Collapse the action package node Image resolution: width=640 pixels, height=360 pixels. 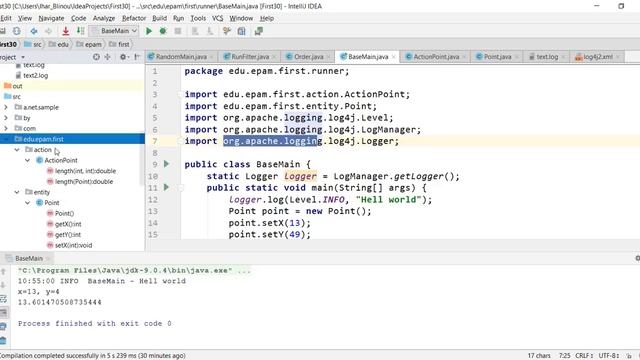coord(17,150)
